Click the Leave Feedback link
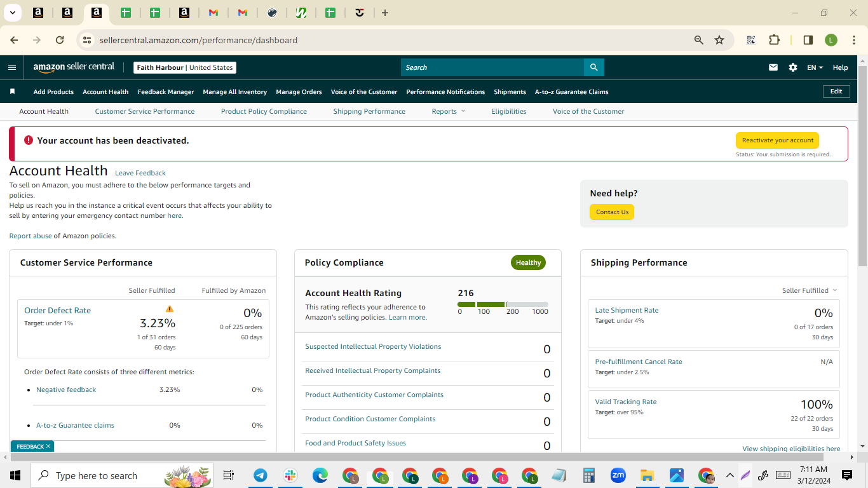This screenshot has width=868, height=488. [x=140, y=173]
